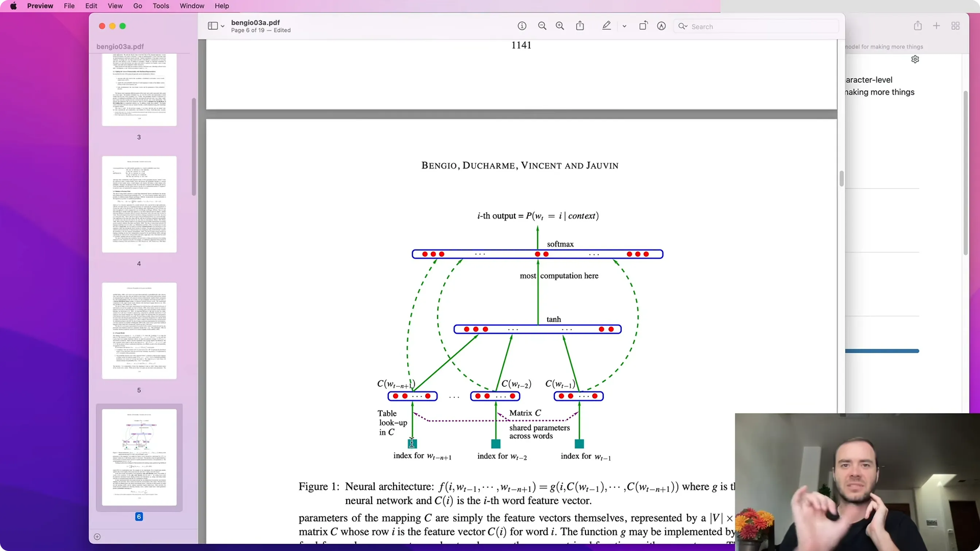Open the Preview app menu
This screenshot has width=980, height=551.
tap(40, 6)
